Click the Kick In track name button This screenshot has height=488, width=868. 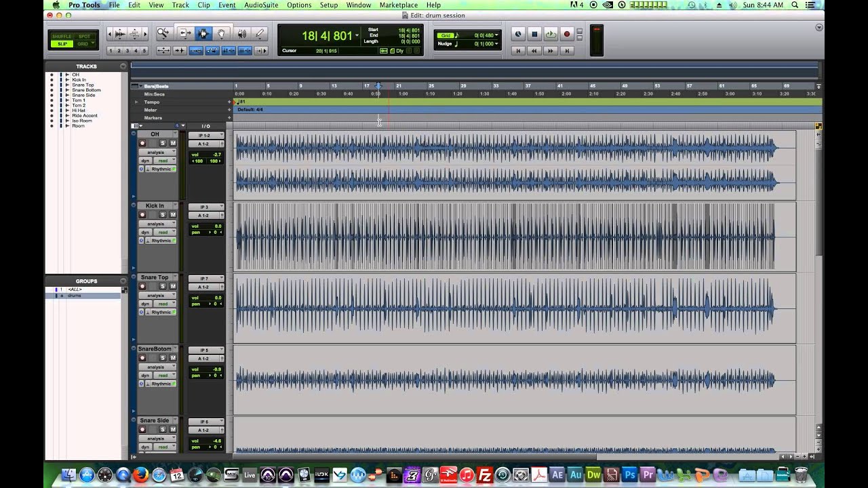pyautogui.click(x=155, y=206)
